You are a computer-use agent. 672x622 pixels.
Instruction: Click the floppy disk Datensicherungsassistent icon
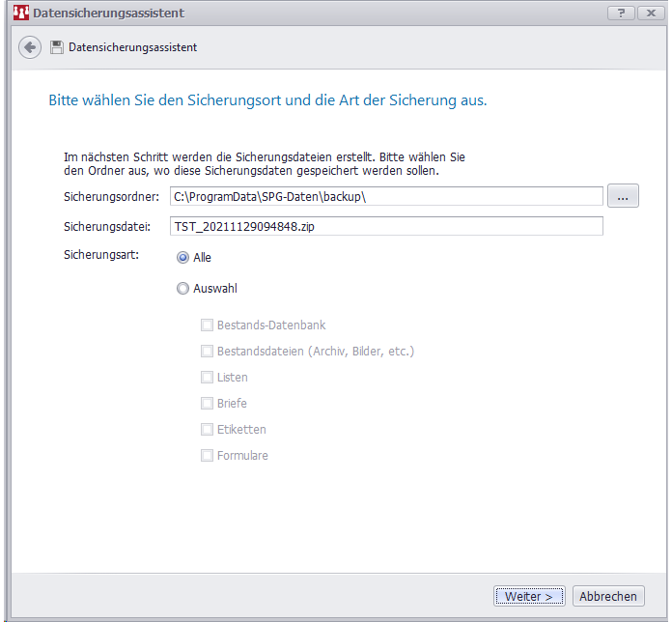(57, 47)
